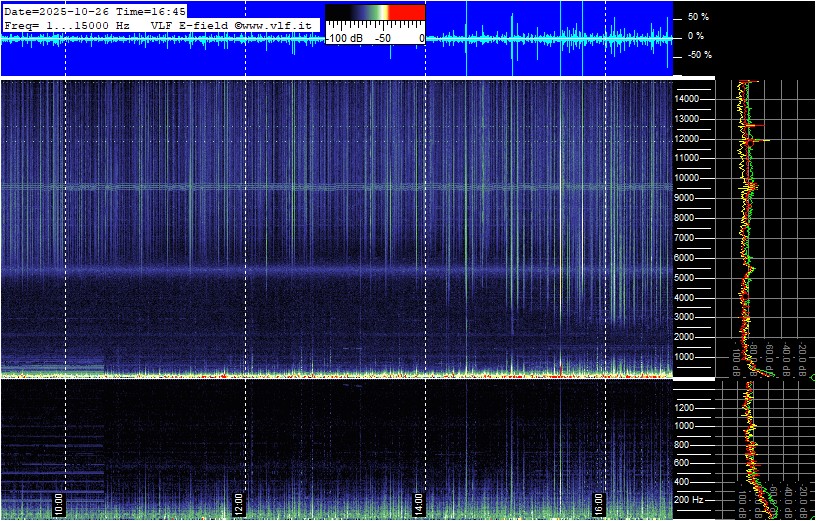The image size is (816, 521).
Task: Click the red end of the dB color scale
Action: [407, 12]
